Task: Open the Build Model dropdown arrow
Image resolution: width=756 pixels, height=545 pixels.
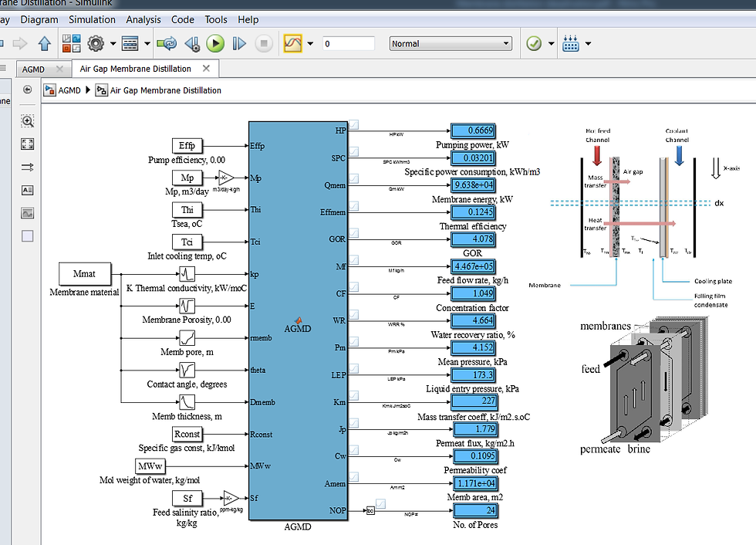Action: [x=588, y=43]
